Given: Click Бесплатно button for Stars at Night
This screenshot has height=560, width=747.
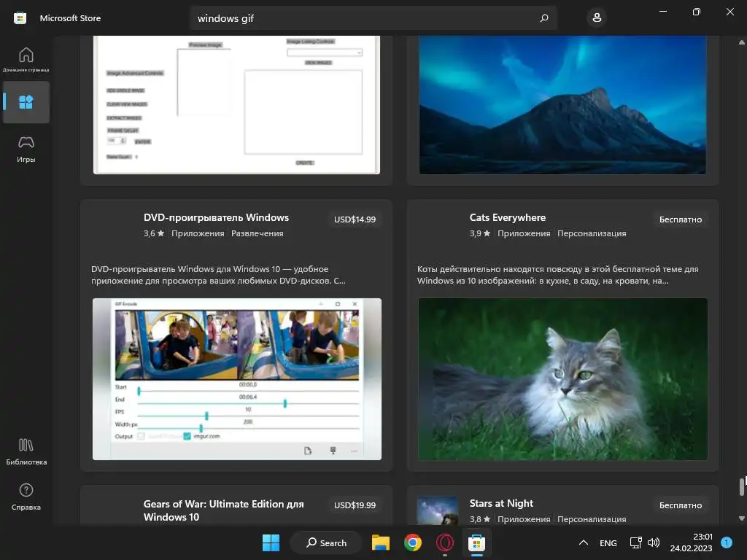Looking at the screenshot, I should (x=681, y=505).
